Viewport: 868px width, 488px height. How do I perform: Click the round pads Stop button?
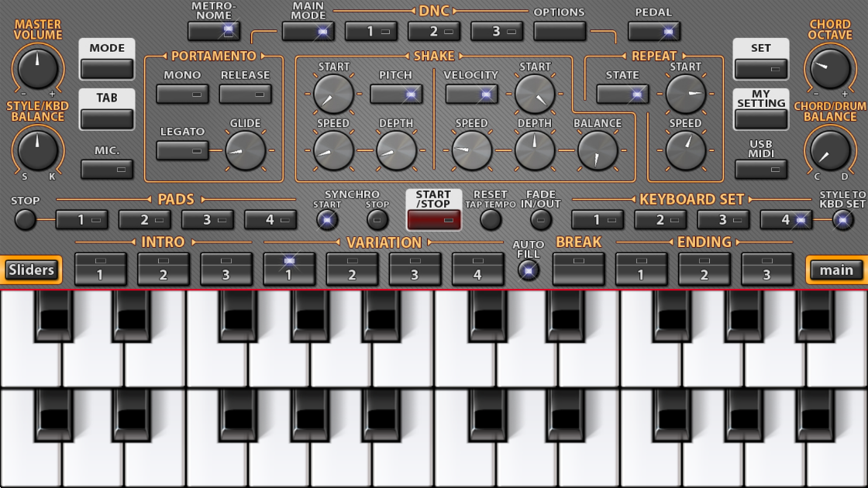pos(26,220)
